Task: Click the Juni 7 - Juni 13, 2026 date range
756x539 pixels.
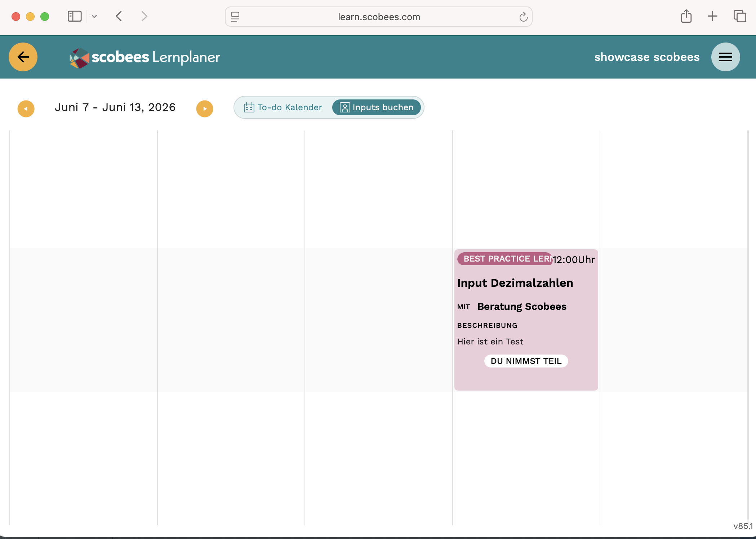Action: click(x=115, y=107)
